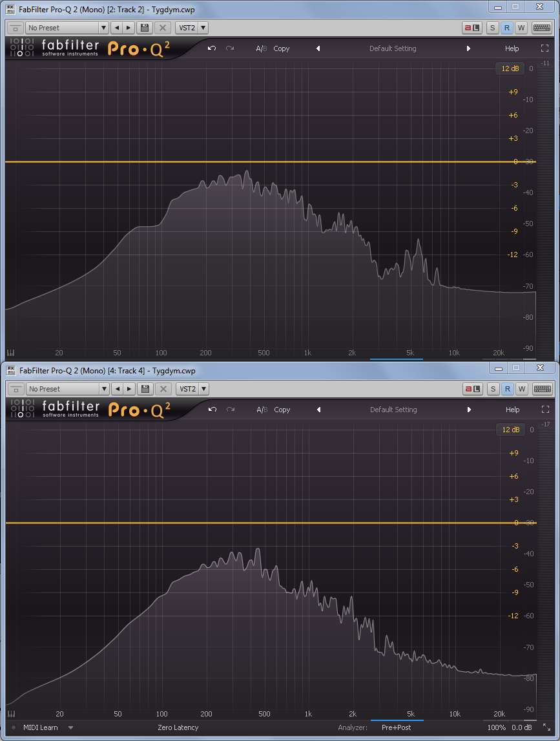Click redo arrow in Track 2 Pro-Q 2 window
The height and width of the screenshot is (741, 560).
[230, 48]
